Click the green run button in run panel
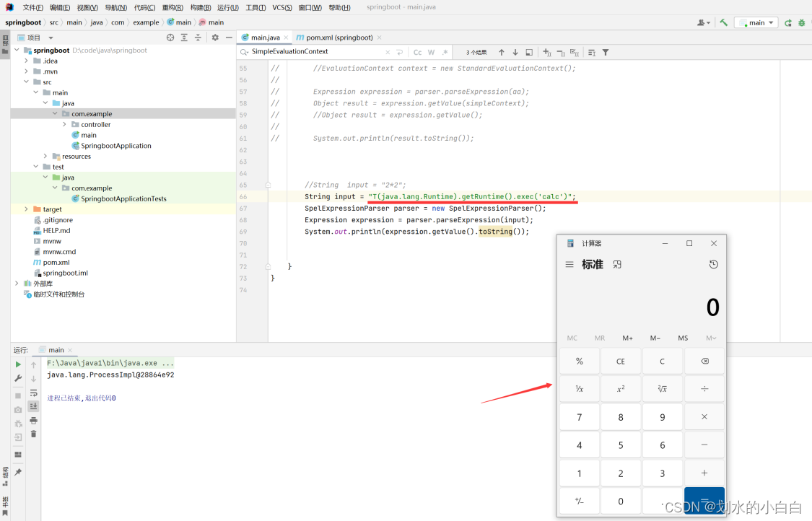The width and height of the screenshot is (812, 521). click(x=18, y=364)
